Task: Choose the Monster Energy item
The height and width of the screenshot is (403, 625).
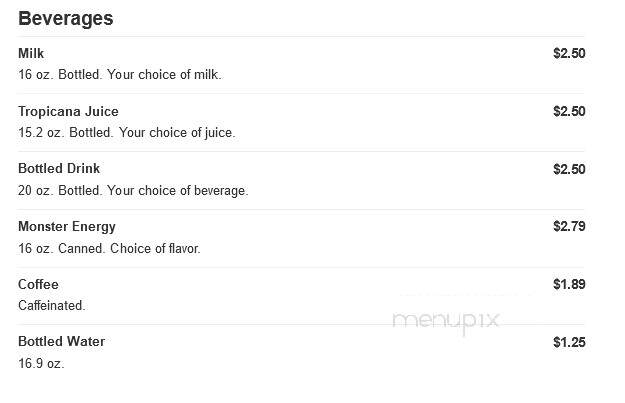Action: 67,227
